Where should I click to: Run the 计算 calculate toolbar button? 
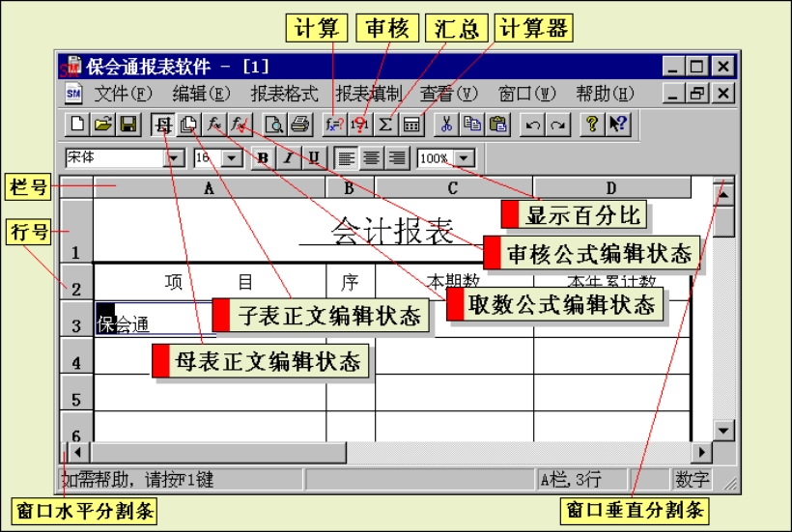(x=334, y=125)
